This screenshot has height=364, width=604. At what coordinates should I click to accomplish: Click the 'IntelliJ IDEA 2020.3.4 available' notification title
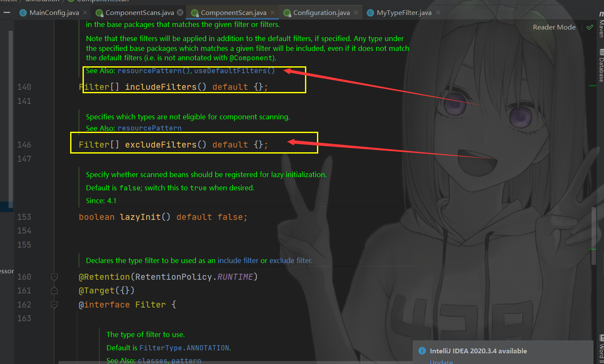(x=478, y=351)
